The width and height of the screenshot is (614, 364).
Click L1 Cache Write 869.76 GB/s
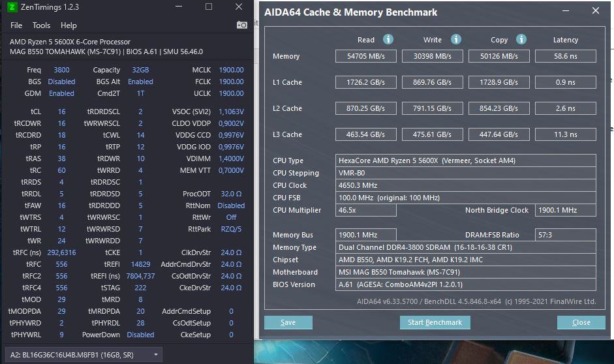point(433,82)
